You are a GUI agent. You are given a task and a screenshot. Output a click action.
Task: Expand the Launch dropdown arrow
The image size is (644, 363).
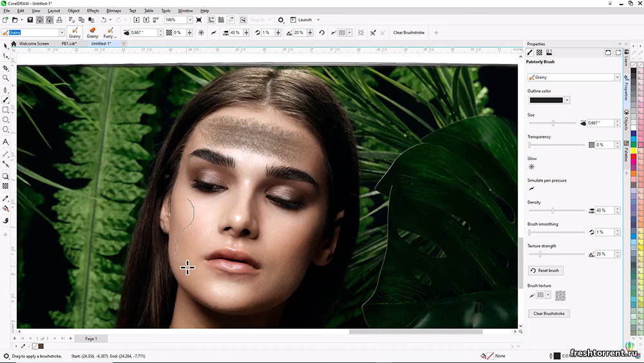[318, 20]
